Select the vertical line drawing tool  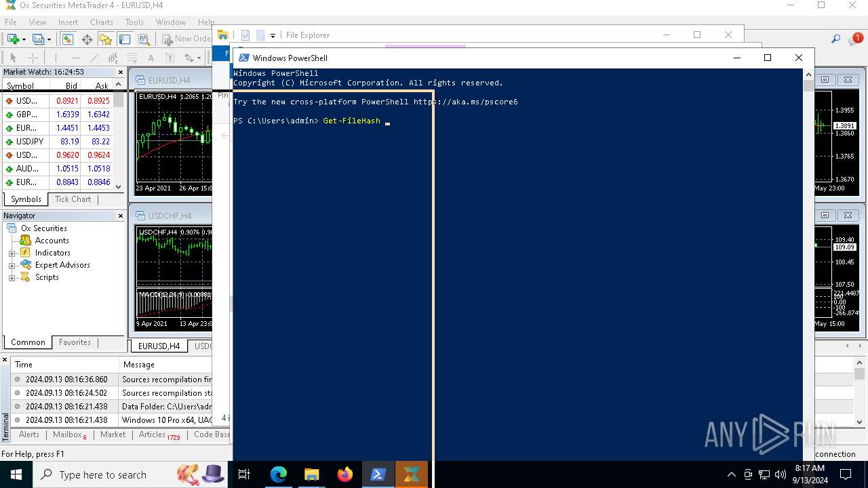point(56,58)
